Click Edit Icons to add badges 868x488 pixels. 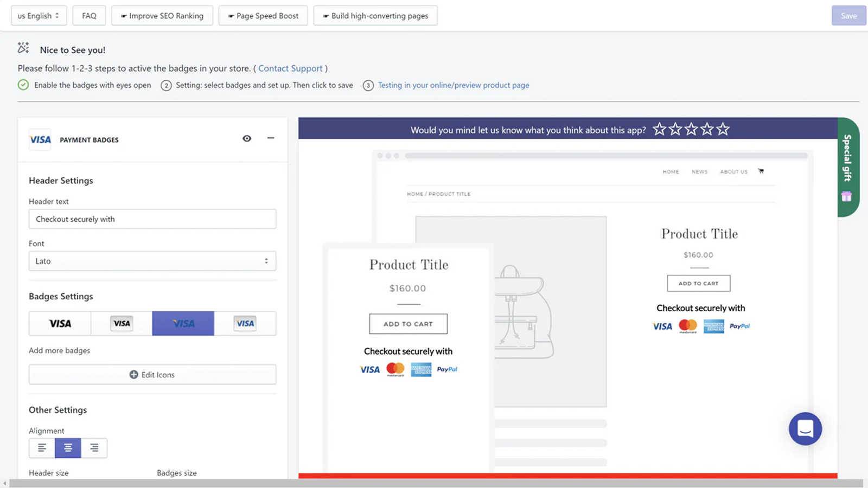pyautogui.click(x=152, y=375)
